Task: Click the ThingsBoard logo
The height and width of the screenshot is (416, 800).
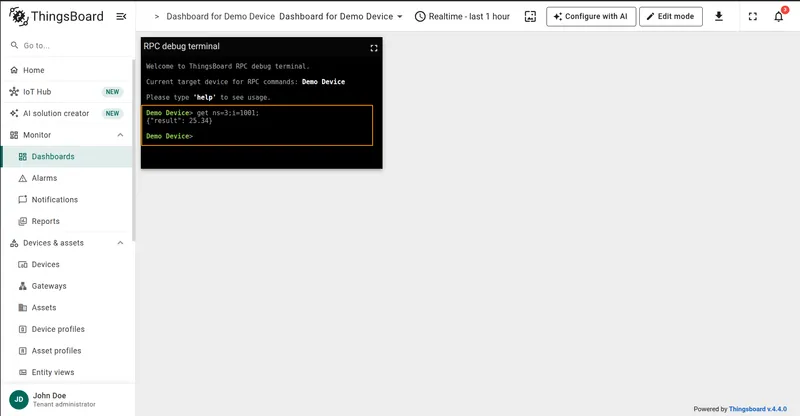Action: 56,16
